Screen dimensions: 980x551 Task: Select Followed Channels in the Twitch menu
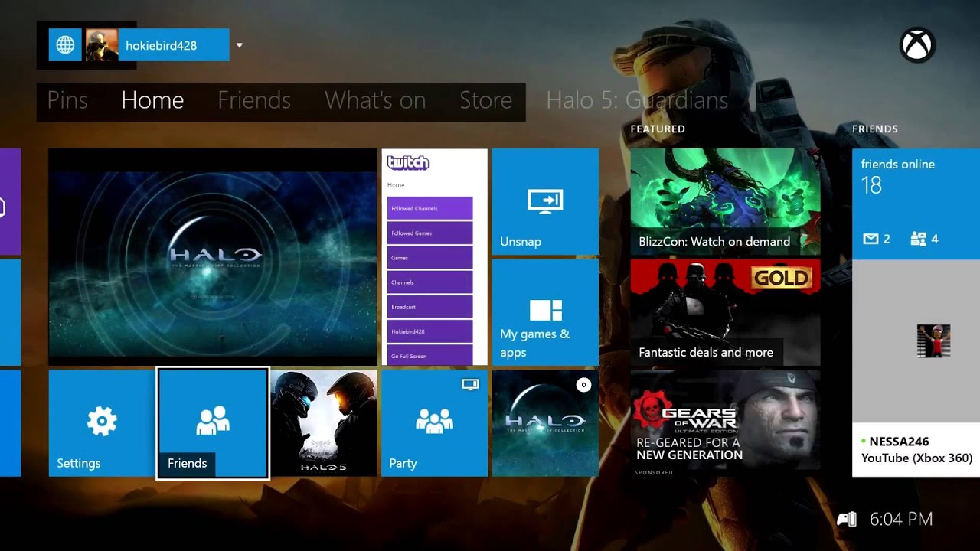(x=430, y=208)
